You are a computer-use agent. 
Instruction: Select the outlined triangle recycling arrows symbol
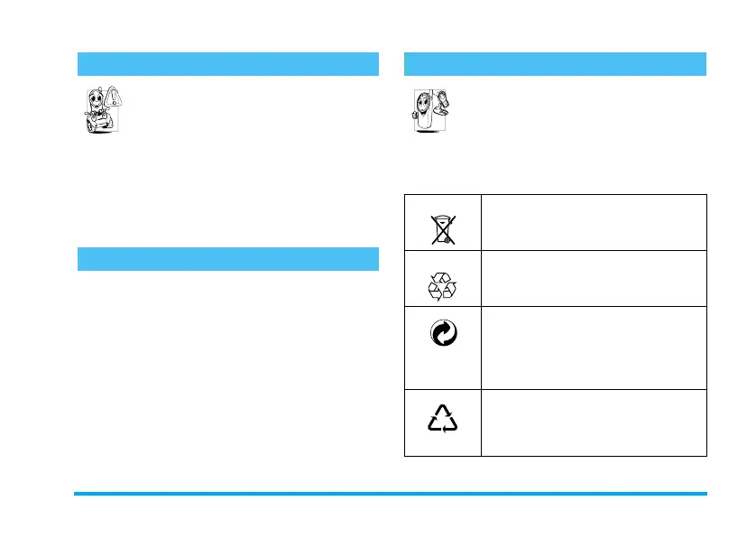[443, 418]
